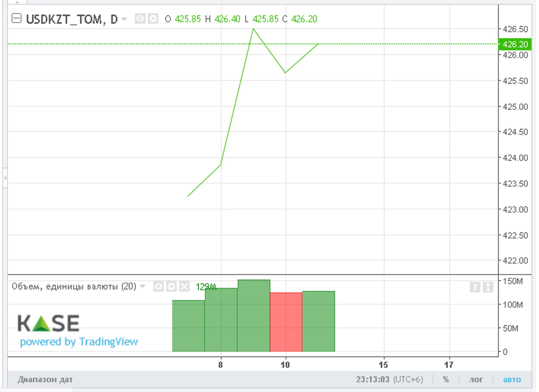Open settings gear of Объем indicator
Image resolution: width=539 pixels, height=392 pixels.
tap(171, 287)
